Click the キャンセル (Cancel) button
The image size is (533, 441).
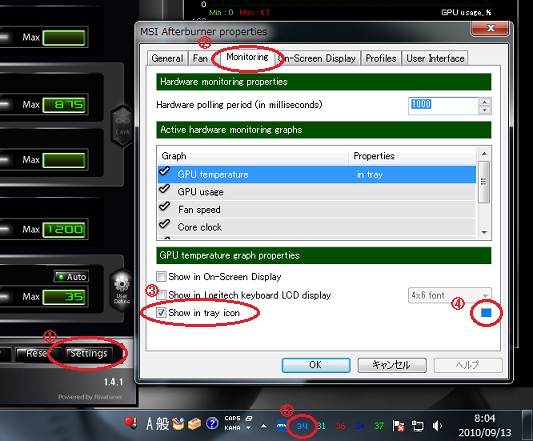click(x=392, y=365)
